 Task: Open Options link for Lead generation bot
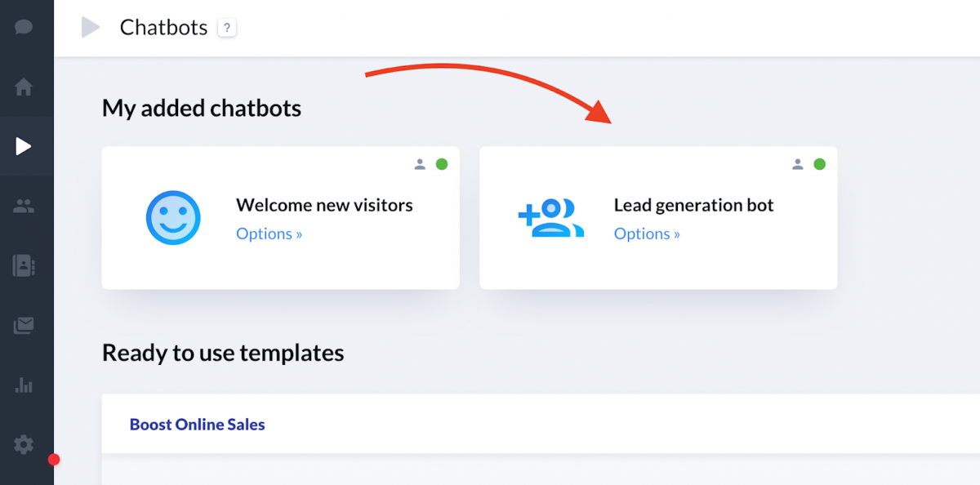647,234
